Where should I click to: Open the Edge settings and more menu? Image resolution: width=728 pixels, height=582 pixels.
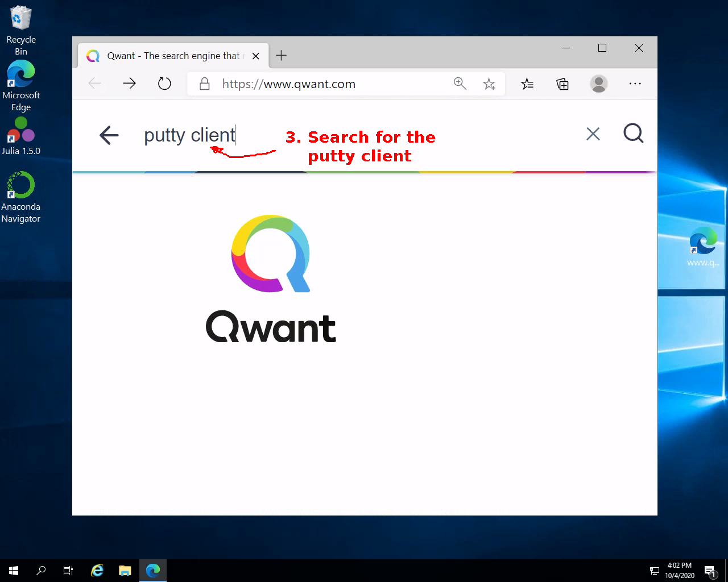click(635, 84)
